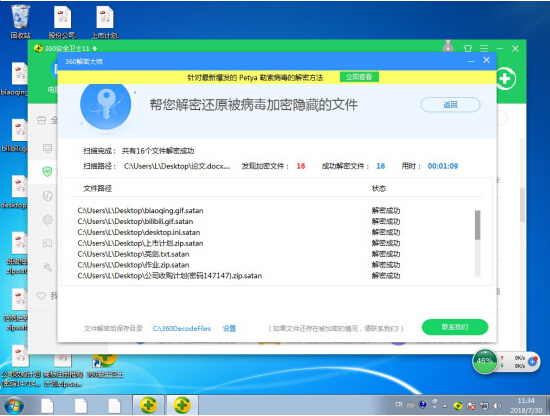Open the Windows Start button
The width and height of the screenshot is (550, 416).
tap(14, 405)
